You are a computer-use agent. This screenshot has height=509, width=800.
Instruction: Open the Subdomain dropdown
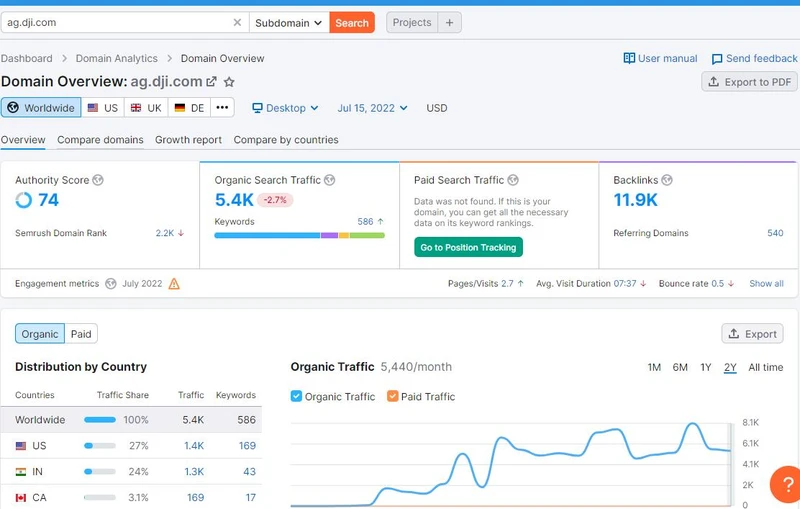[x=289, y=22]
